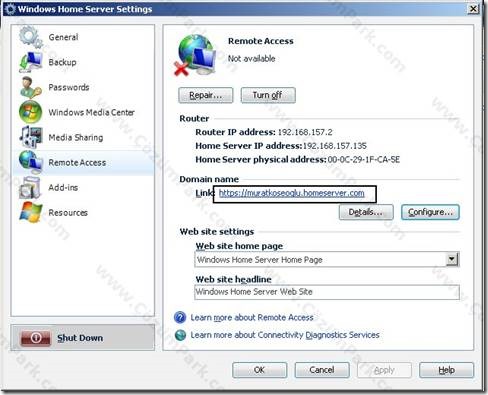Click the Repair... button

[x=206, y=95]
